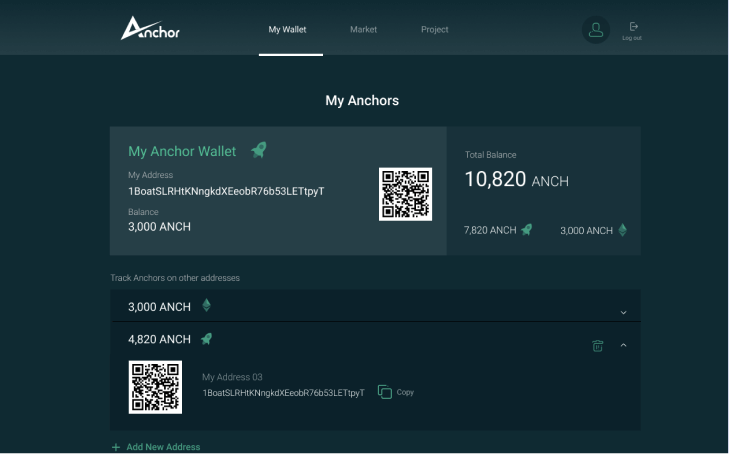
Task: Click the Anchor logo
Action: [150, 28]
